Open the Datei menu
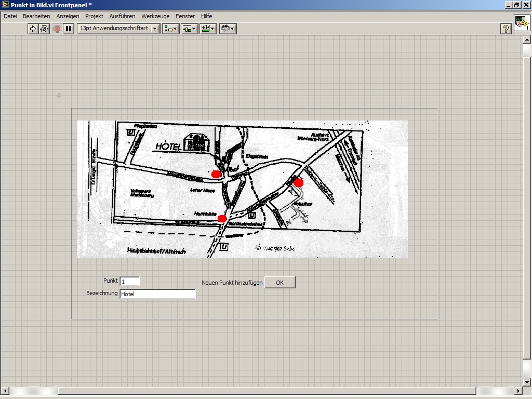The width and height of the screenshot is (532, 399). click(x=10, y=16)
